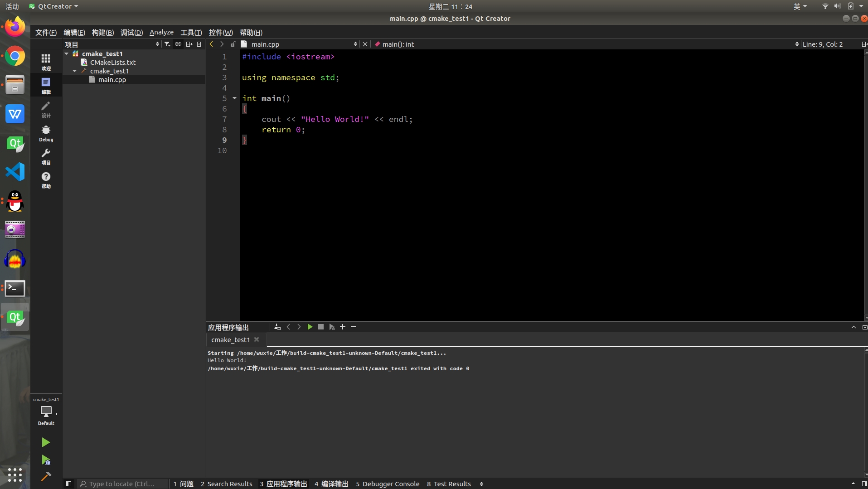This screenshot has height=489, width=868.
Task: Toggle the file lock icon beside main.cpp breadcrumb
Action: 233,44
